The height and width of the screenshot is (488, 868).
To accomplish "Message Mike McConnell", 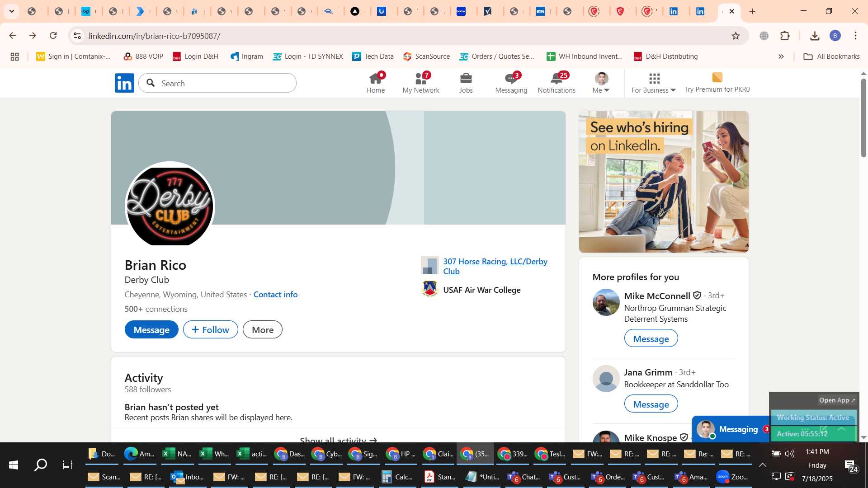I will pos(651,338).
